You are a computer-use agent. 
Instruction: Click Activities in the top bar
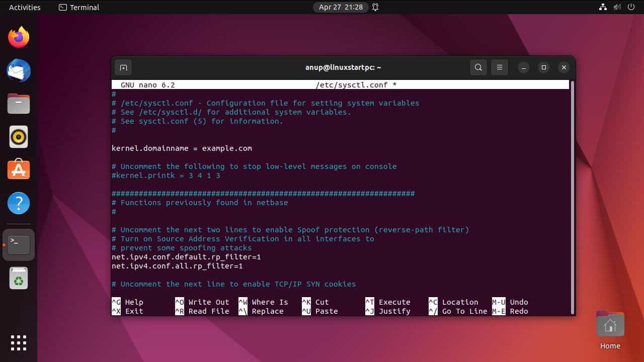[23, 7]
